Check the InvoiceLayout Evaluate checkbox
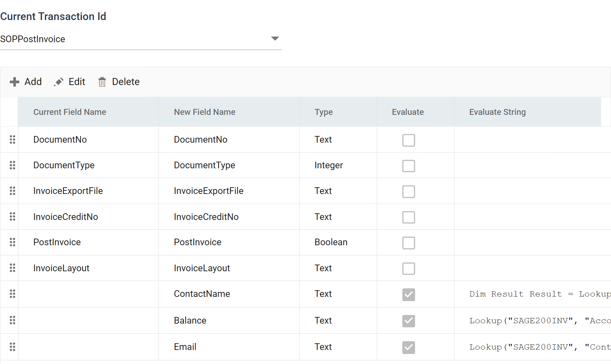611x364 pixels. (x=409, y=269)
